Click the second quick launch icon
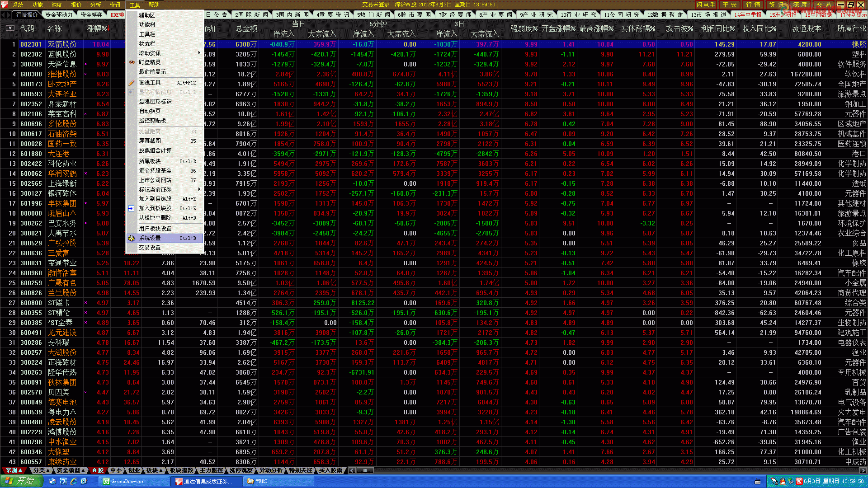 click(63, 481)
